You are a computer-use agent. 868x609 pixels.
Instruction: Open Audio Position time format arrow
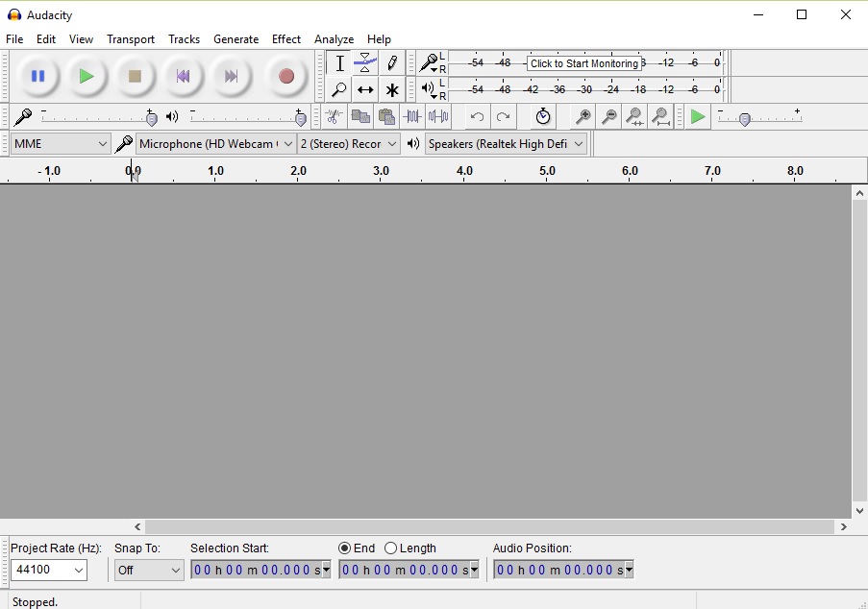629,570
